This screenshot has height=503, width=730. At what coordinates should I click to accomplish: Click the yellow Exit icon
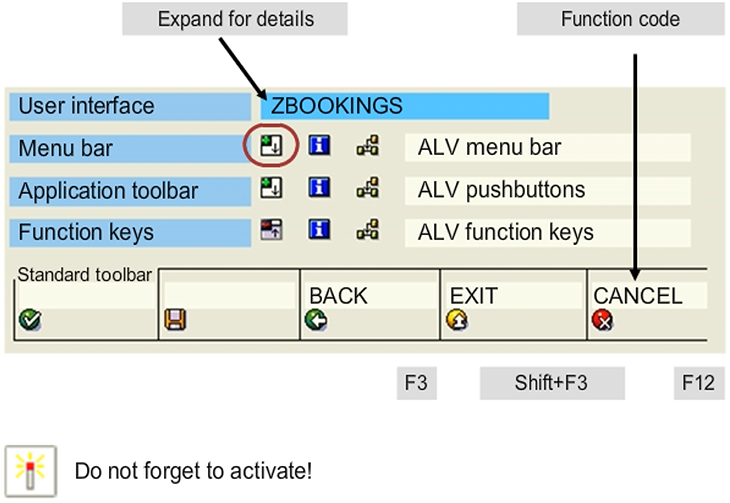coord(458,321)
